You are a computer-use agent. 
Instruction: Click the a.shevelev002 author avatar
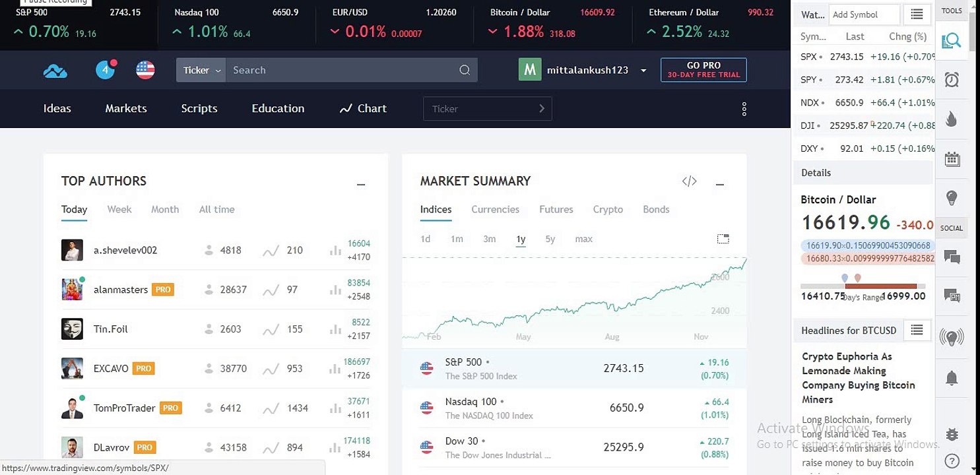(72, 250)
